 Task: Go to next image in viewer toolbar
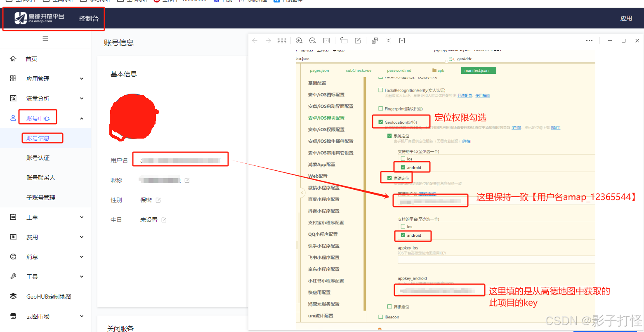[x=268, y=40]
